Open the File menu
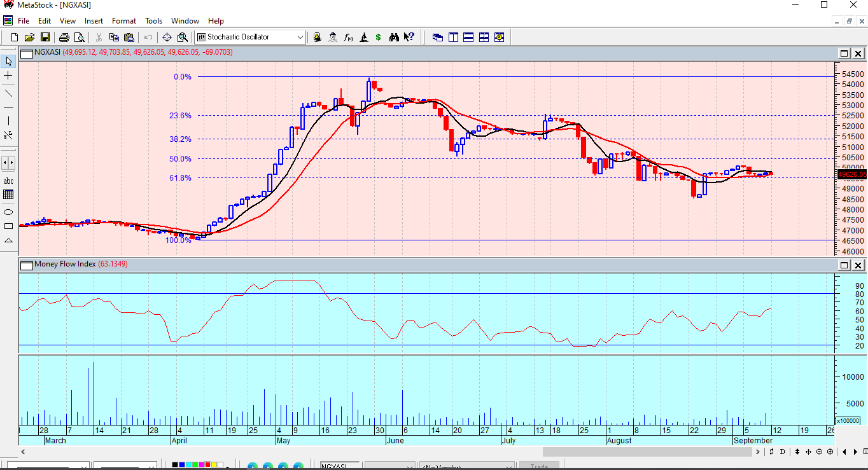The width and height of the screenshot is (868, 470). [24, 21]
